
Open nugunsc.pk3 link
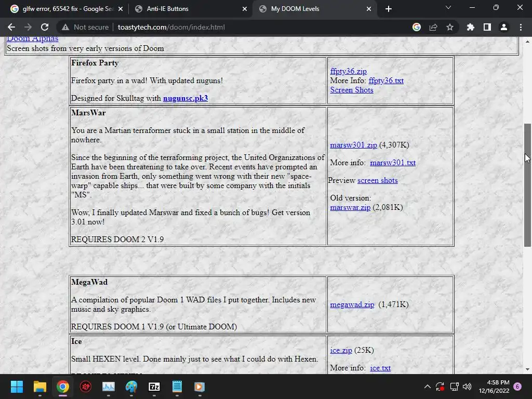click(x=185, y=98)
